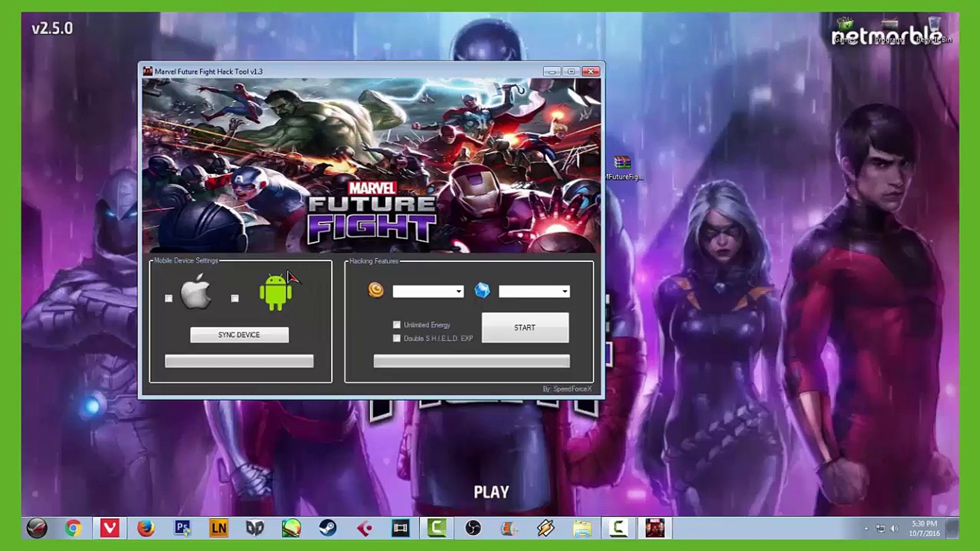Open the WinRAR archive on desktop
Screen dimensions: 980x551
[x=623, y=163]
